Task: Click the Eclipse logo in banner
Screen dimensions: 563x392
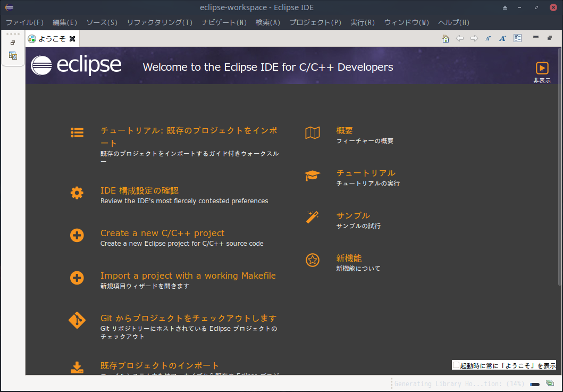Action: [x=76, y=65]
